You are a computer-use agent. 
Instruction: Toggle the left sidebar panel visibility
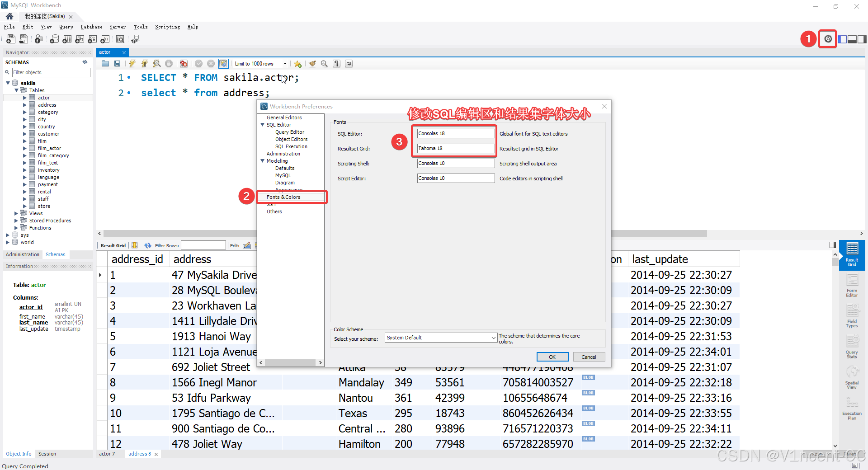(842, 39)
